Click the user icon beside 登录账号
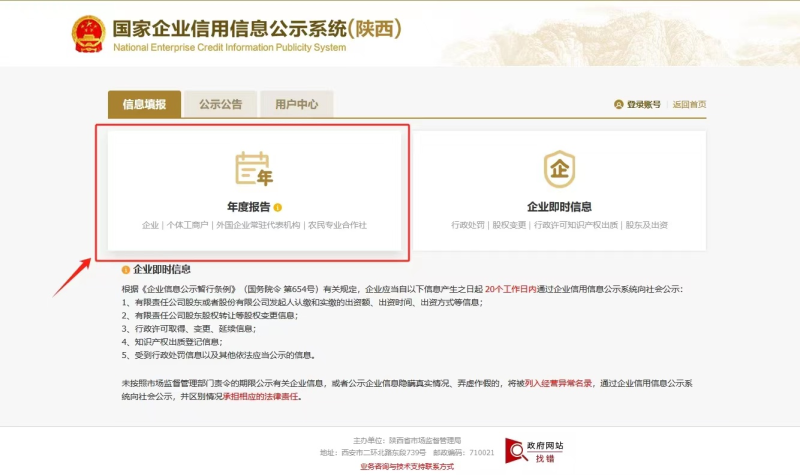The height and width of the screenshot is (475, 800). pos(619,104)
